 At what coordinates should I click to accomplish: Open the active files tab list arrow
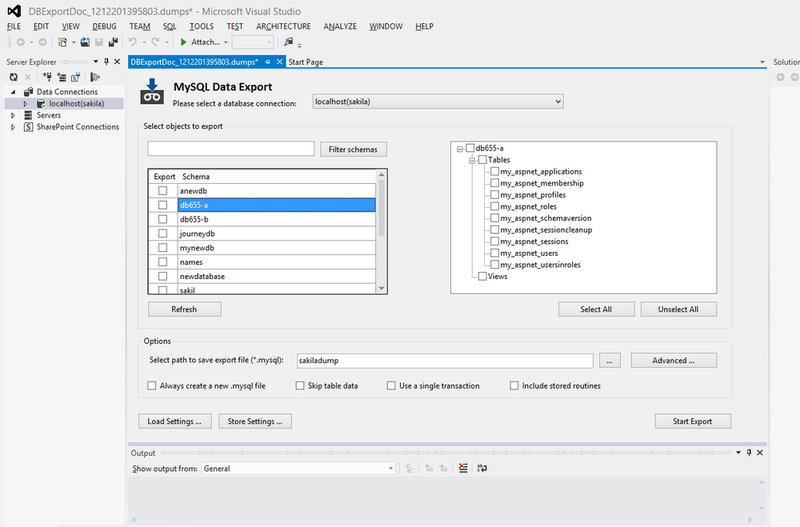762,62
